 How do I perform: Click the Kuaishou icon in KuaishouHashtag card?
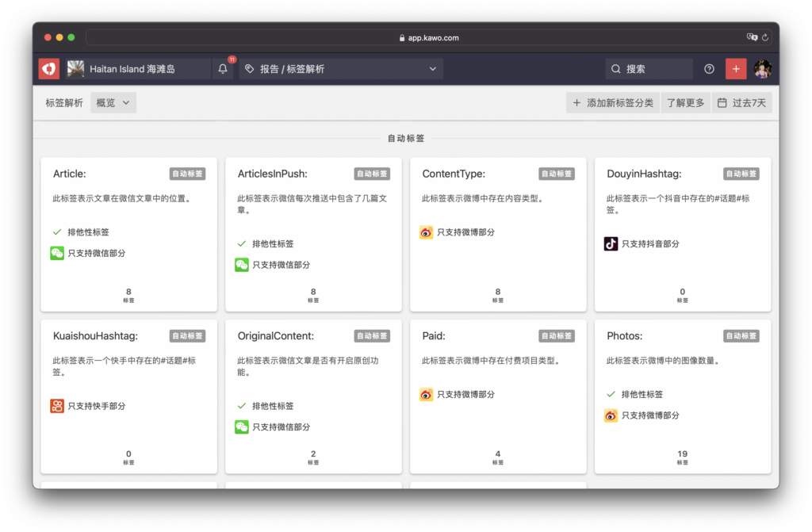pyautogui.click(x=57, y=406)
